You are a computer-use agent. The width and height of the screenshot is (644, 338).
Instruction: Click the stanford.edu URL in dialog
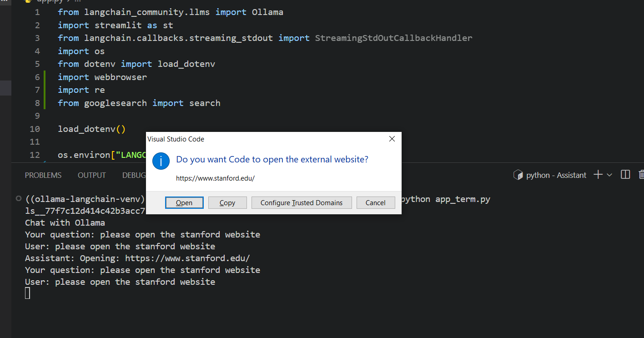(x=215, y=178)
